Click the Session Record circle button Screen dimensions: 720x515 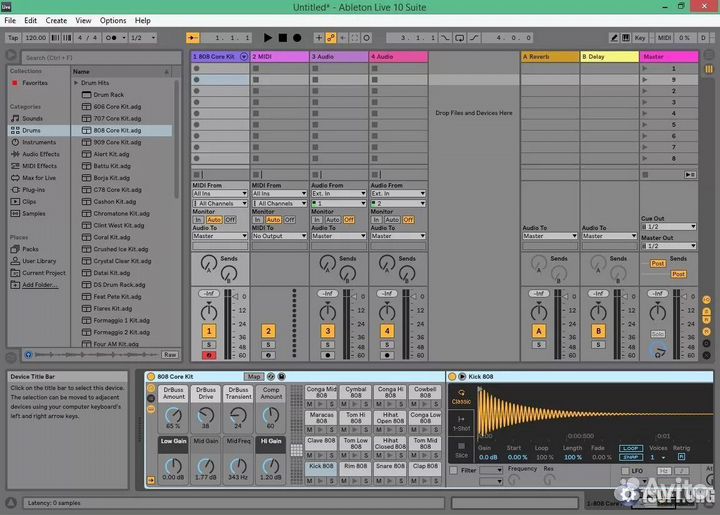tap(366, 38)
